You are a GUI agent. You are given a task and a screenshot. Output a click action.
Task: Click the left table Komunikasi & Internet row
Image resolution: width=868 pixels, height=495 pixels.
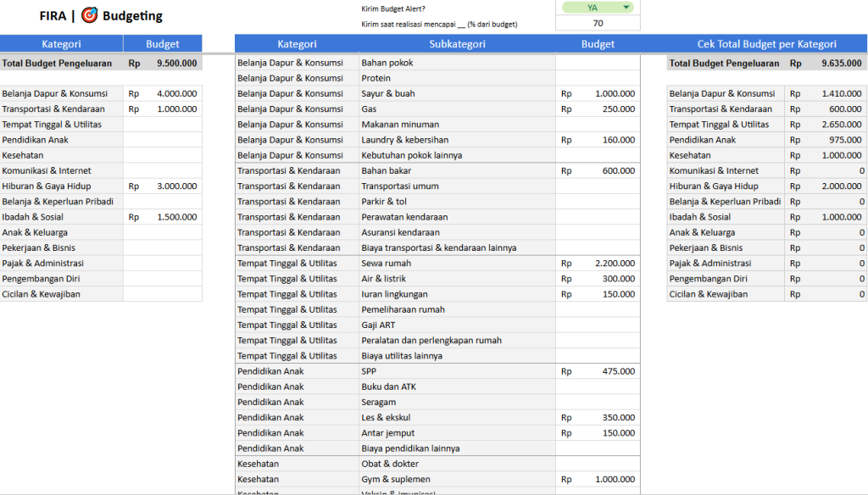pyautogui.click(x=61, y=170)
